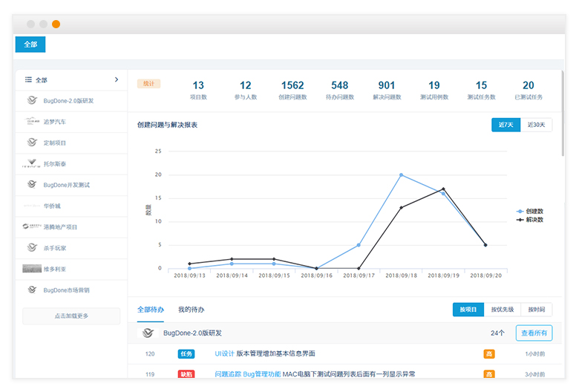Image resolution: width=579 pixels, height=392 pixels.
Task: Expand the 全部 sidebar chevron arrow
Action: pyautogui.click(x=117, y=79)
